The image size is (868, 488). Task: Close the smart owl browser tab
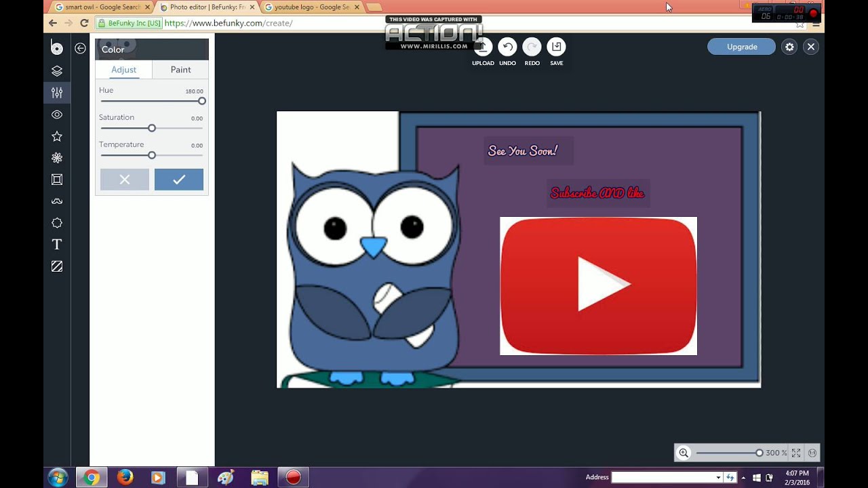[147, 7]
